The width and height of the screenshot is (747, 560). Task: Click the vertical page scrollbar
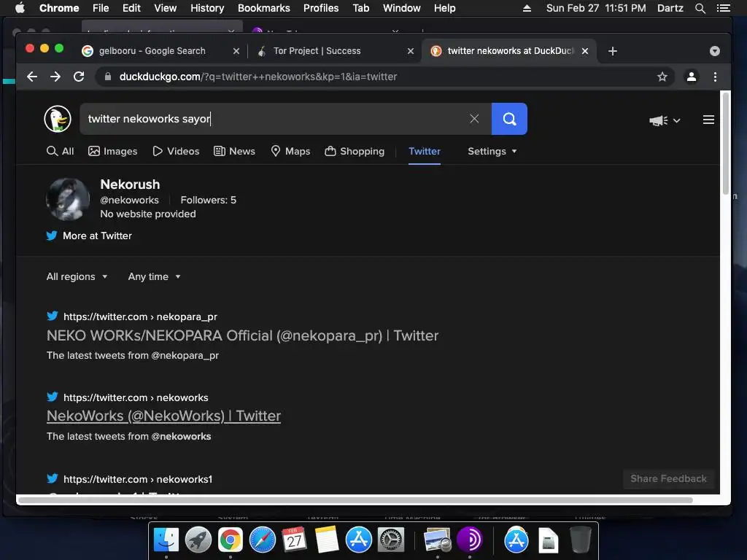click(725, 143)
